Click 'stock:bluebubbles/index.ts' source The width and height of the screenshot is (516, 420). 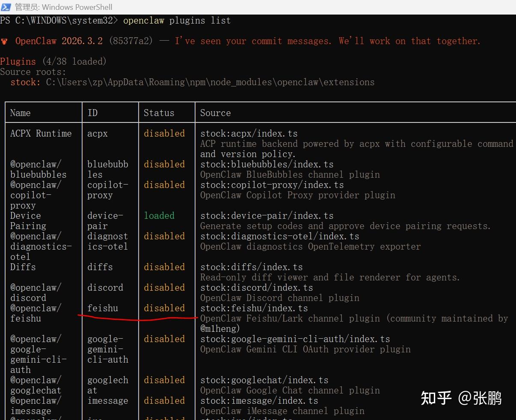pyautogui.click(x=267, y=164)
